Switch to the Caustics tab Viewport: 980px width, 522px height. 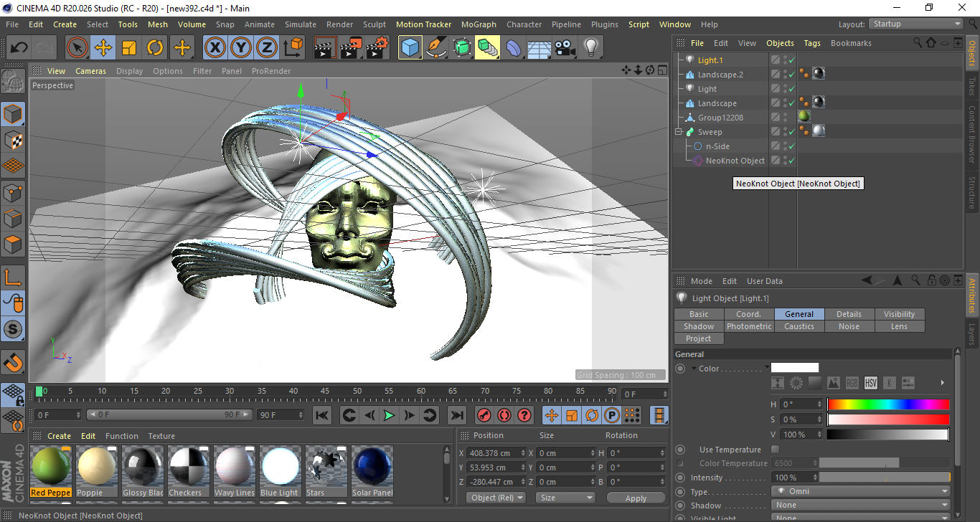pyautogui.click(x=798, y=326)
